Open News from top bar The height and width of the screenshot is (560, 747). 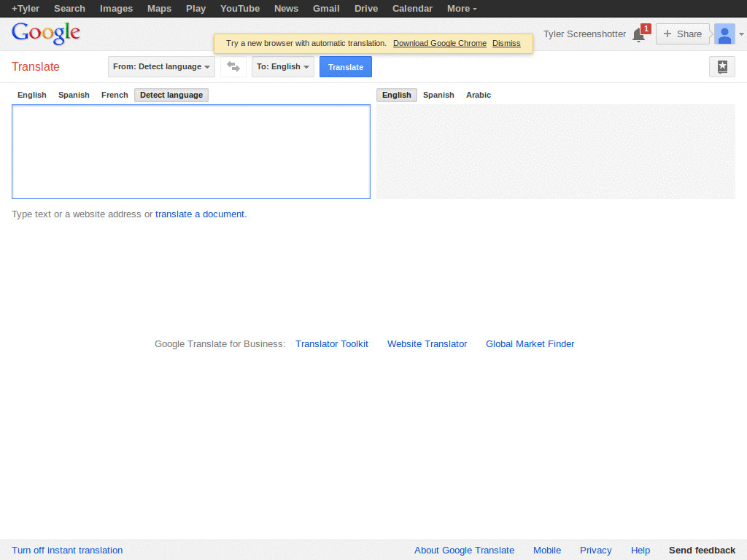pos(286,9)
